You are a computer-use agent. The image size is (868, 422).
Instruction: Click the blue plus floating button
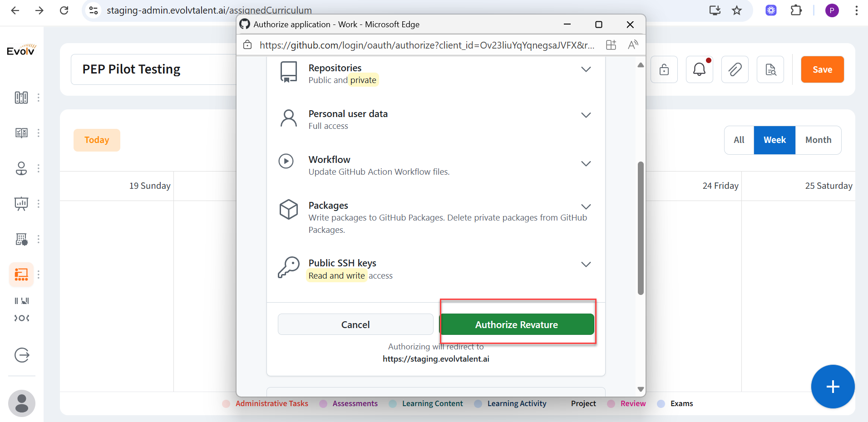click(833, 387)
